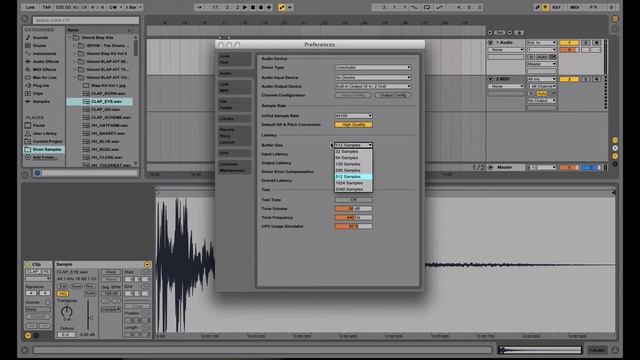Open the Record Warp Launch preferences tab
Image resolution: width=640 pixels, height=360 pixels.
click(235, 136)
